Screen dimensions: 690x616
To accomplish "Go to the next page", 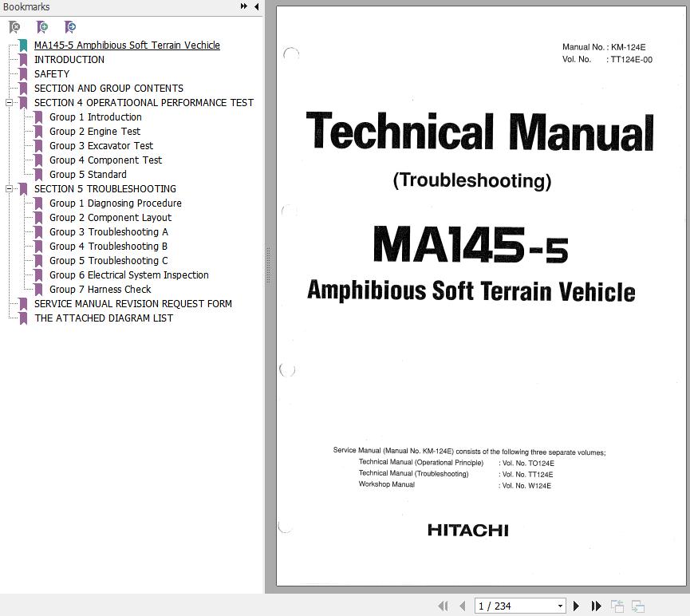I will point(576,606).
